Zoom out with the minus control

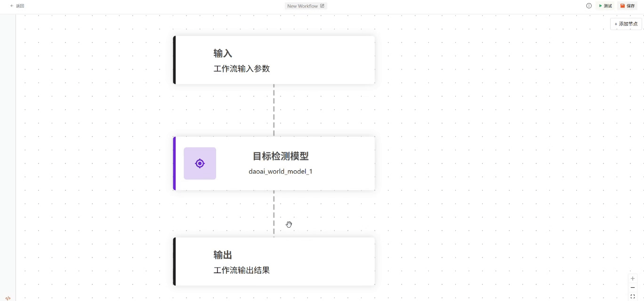(633, 287)
